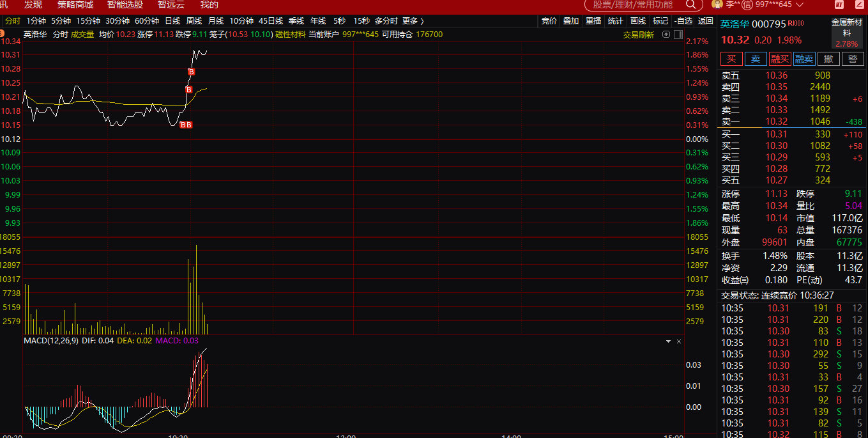Remove from watchlist via -自选
Screen dimensions: 868x438
pyautogui.click(x=683, y=21)
